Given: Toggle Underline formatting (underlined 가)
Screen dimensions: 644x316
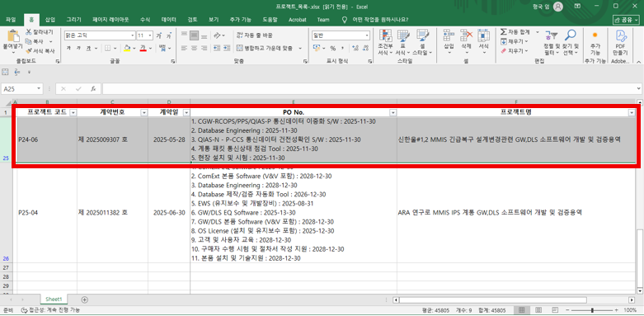Looking at the screenshot, I should [x=88, y=49].
